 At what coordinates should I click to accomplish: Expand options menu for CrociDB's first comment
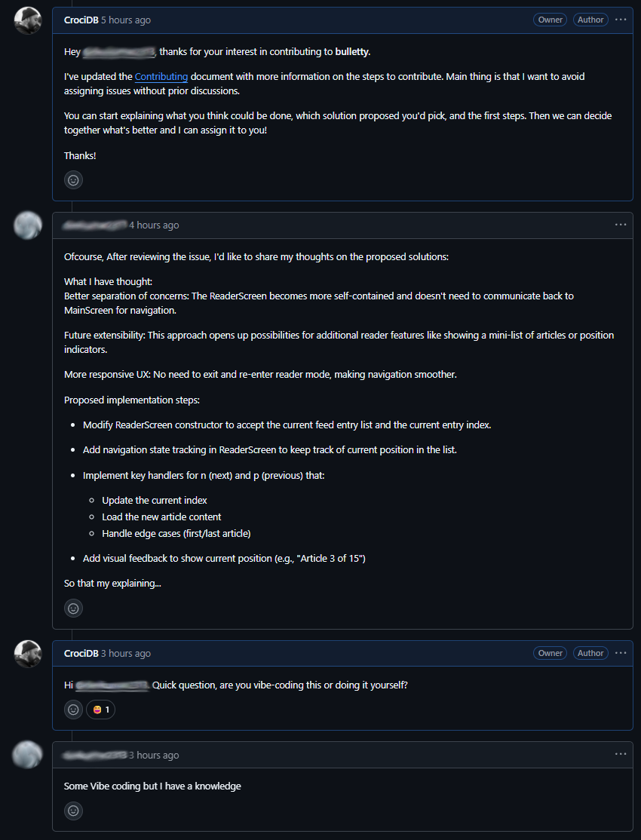[x=621, y=20]
